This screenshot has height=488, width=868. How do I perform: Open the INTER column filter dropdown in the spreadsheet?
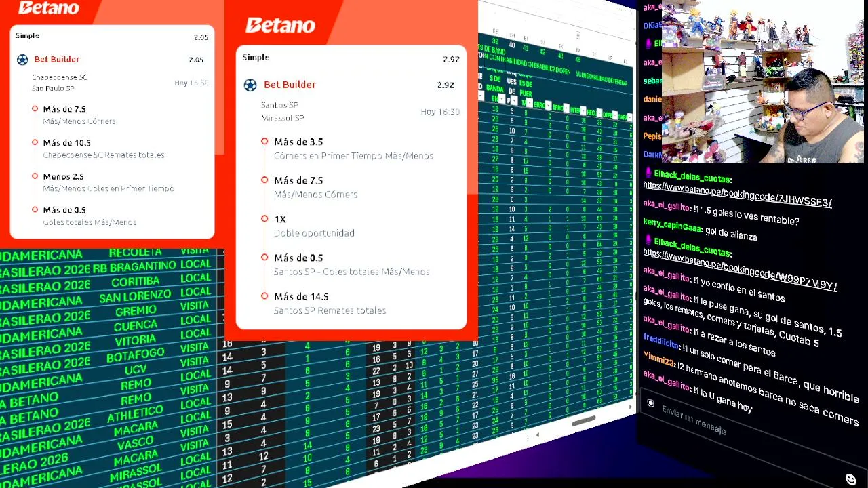pos(585,110)
